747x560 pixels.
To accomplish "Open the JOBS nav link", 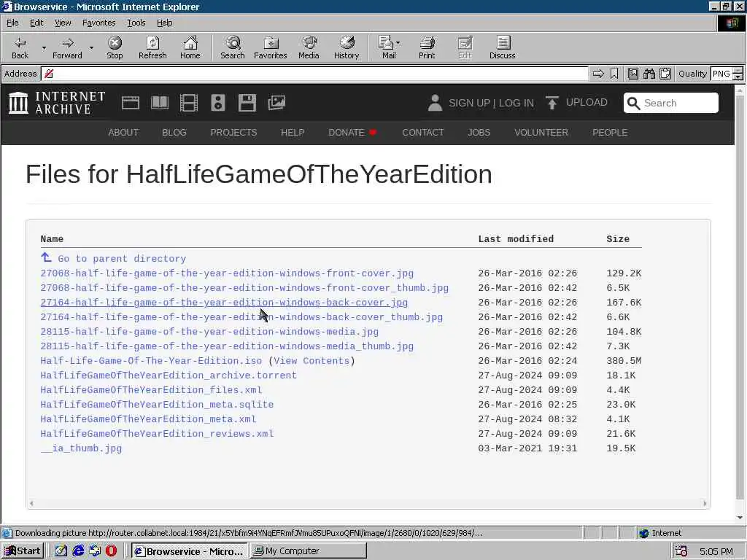I will coord(479,133).
